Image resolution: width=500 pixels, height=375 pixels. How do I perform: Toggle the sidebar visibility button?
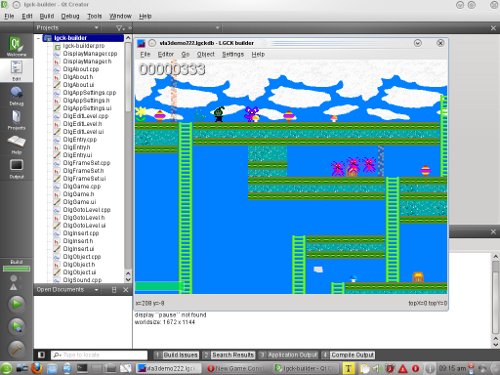[x=41, y=355]
